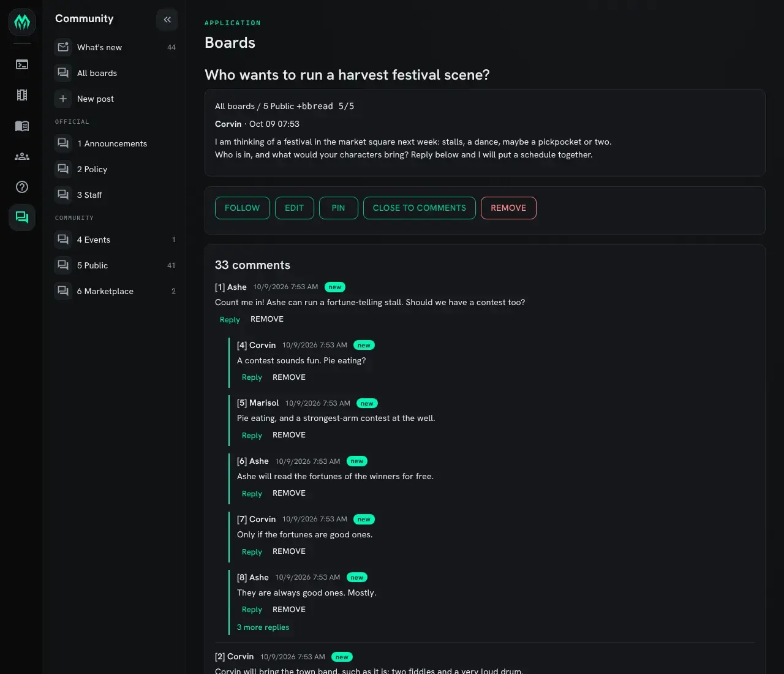The width and height of the screenshot is (784, 674).
Task: Click the FOLLOW button
Action: point(243,208)
